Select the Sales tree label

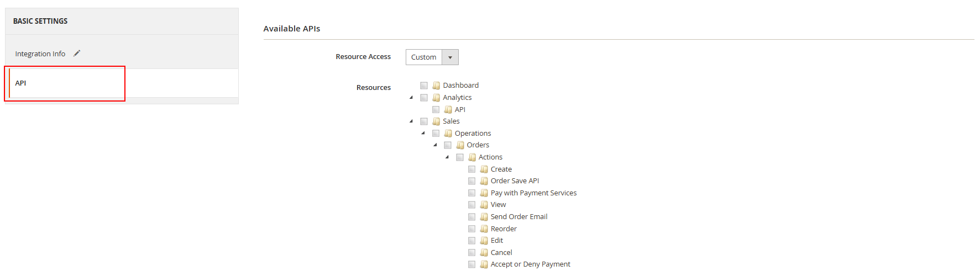pos(451,121)
